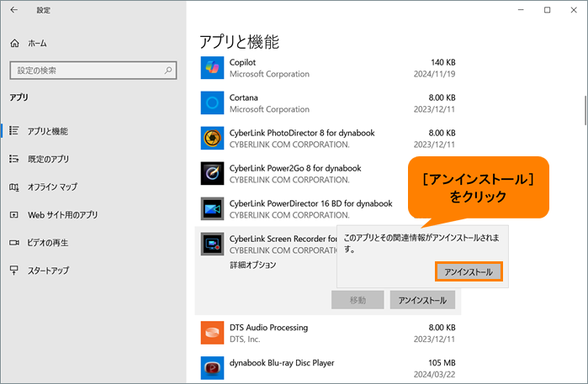
Task: Click the CyberLink Power2Go 8 icon
Action: click(x=212, y=173)
